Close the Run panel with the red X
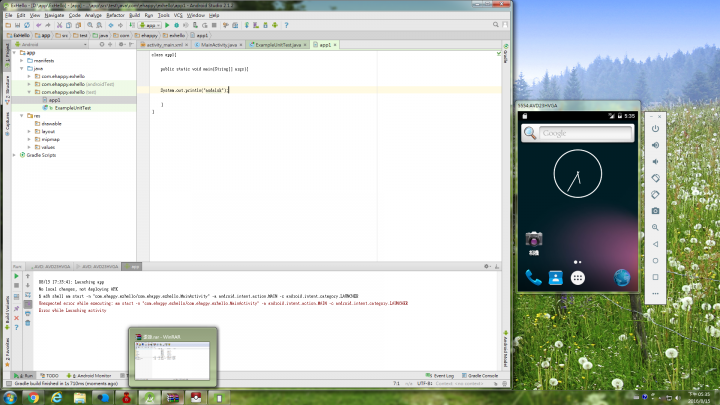 (x=16, y=318)
